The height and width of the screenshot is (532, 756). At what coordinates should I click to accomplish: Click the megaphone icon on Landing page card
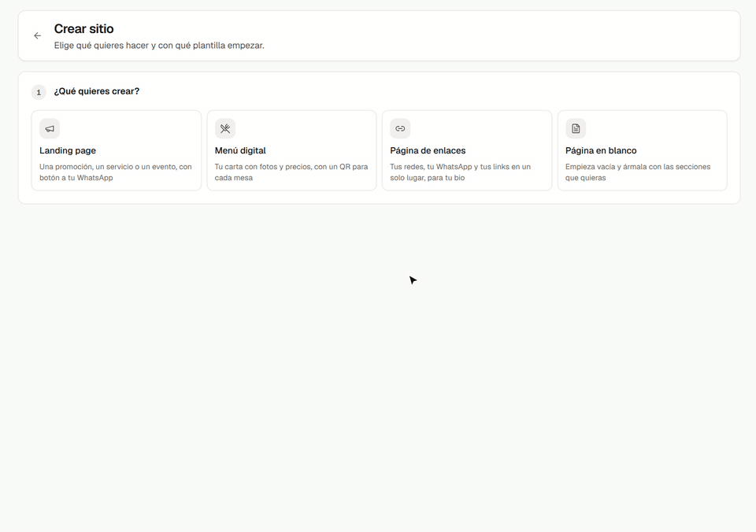(x=50, y=128)
